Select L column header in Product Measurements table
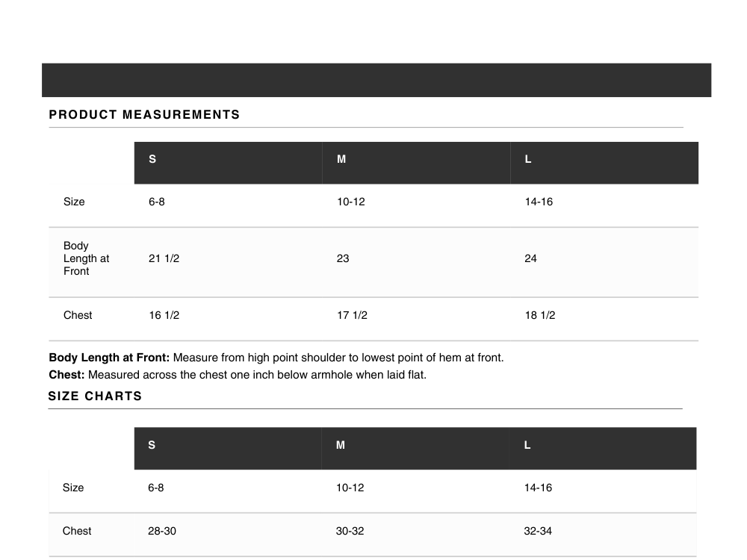Screen dimensions: 747x560 tap(528, 160)
